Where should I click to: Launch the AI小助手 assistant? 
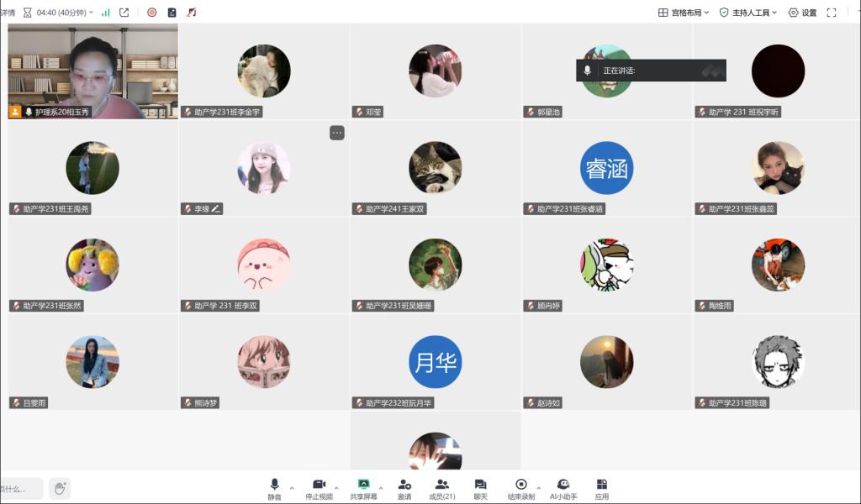click(x=563, y=488)
